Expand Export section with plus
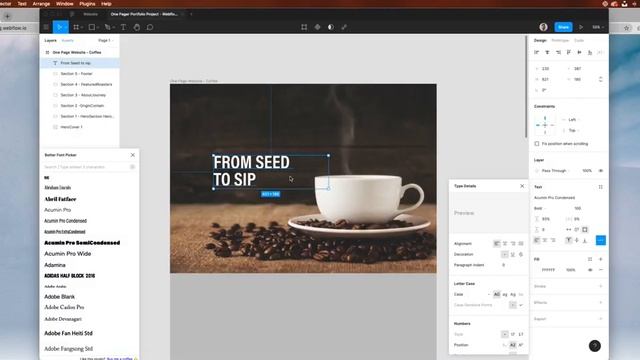 [x=600, y=319]
